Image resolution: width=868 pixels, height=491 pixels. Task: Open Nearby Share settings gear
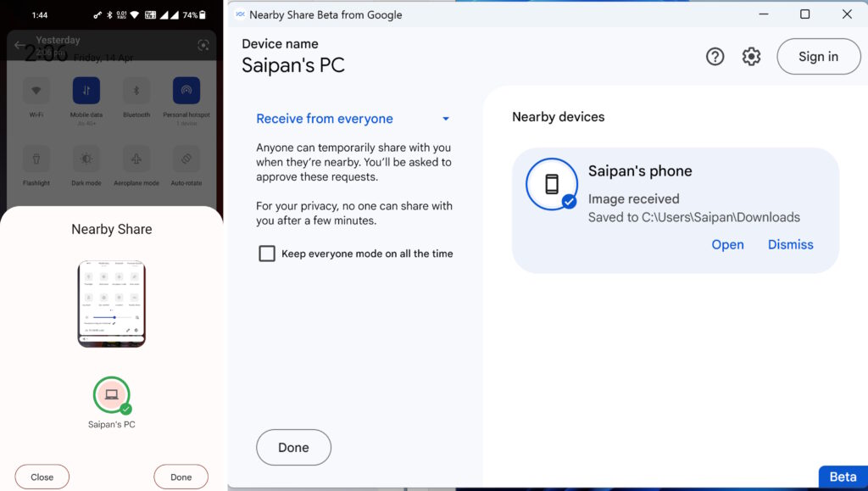pyautogui.click(x=751, y=57)
